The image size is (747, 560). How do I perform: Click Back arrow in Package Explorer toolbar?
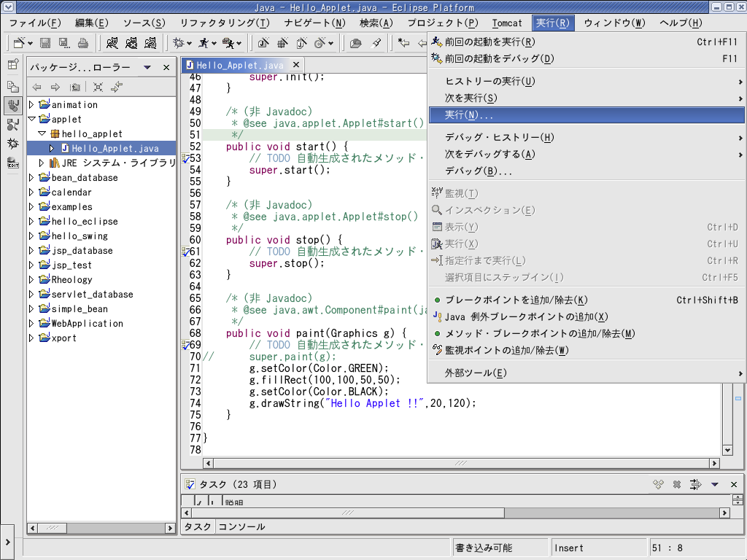tap(36, 87)
